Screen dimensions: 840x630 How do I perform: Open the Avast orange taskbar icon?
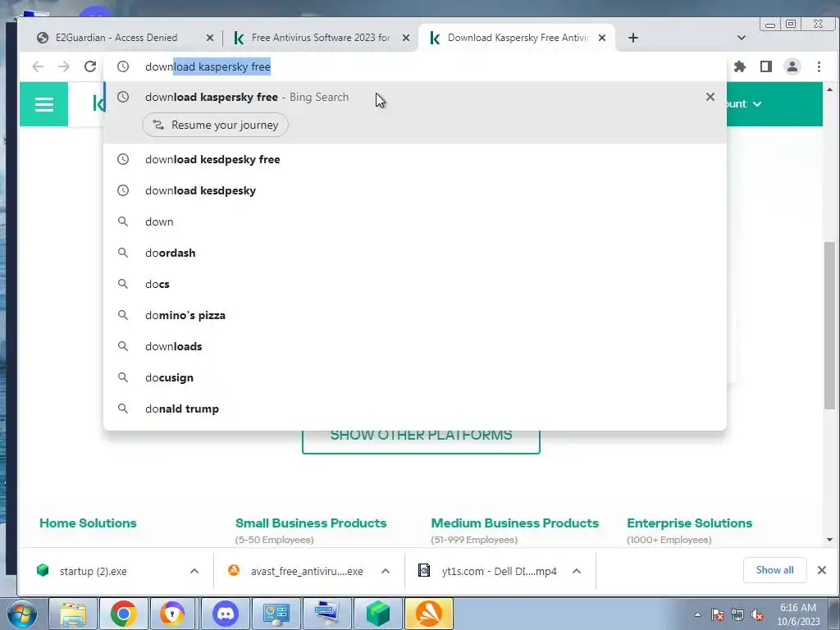[429, 614]
